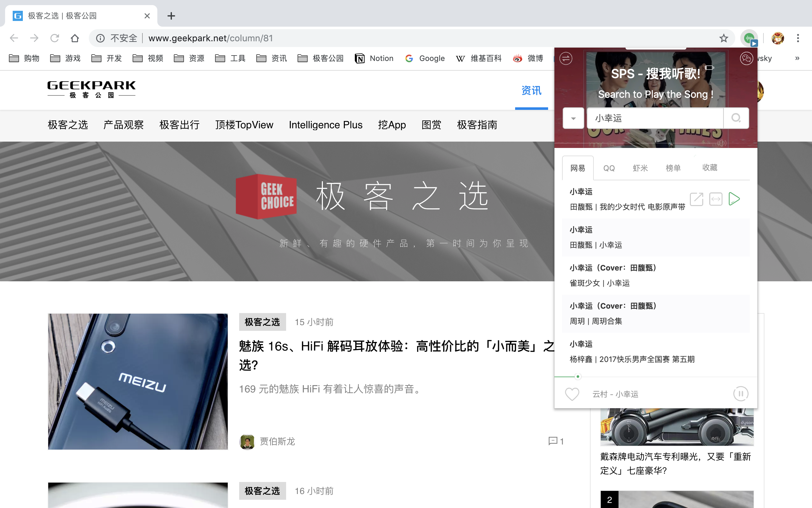Expand the 资源 bookmark folder
Image resolution: width=812 pixels, height=508 pixels.
[189, 58]
